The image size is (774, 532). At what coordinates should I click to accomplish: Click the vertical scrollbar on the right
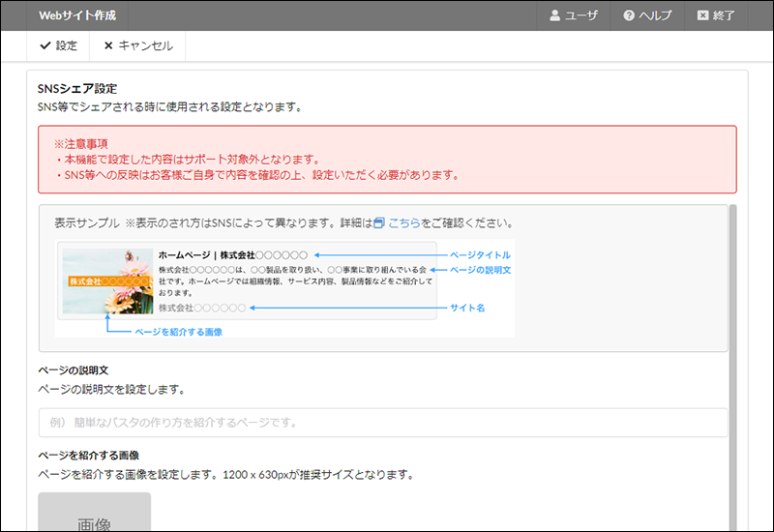click(732, 368)
